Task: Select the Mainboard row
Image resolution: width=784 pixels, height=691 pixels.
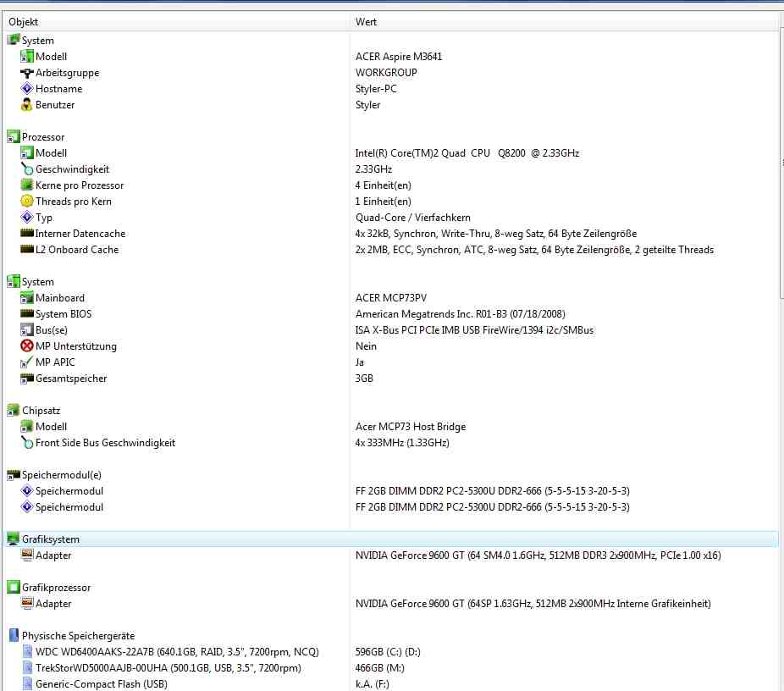Action: tap(390, 297)
